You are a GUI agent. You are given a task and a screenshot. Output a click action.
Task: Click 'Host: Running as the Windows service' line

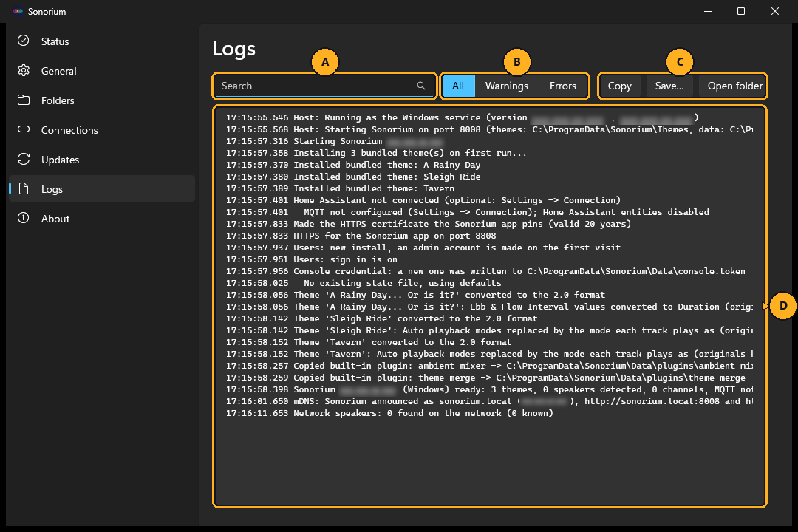[462, 117]
